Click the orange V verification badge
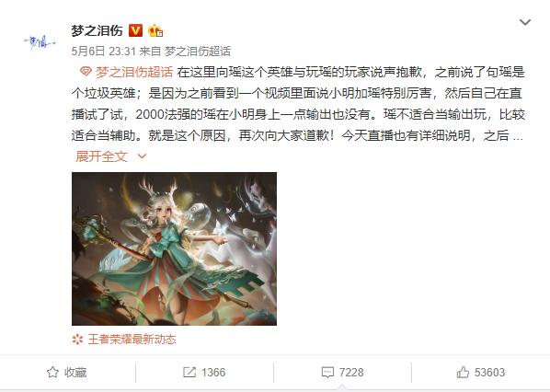Screen dimensions: 550x392 [135, 30]
